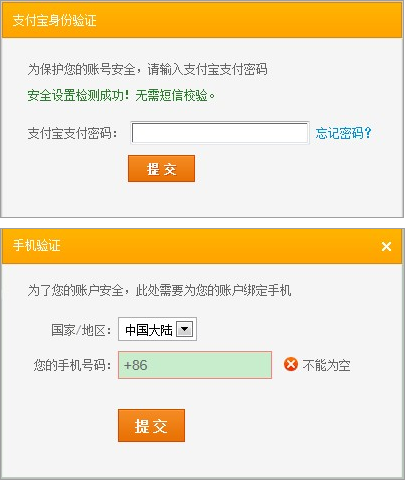
Task: Click the 支付宝支付密码 password input box
Action: point(220,133)
